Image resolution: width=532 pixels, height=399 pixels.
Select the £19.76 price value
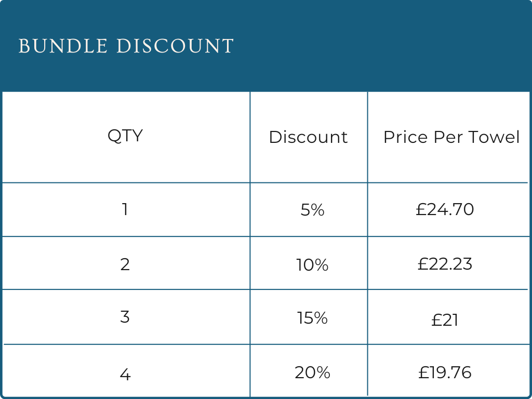pos(445,373)
